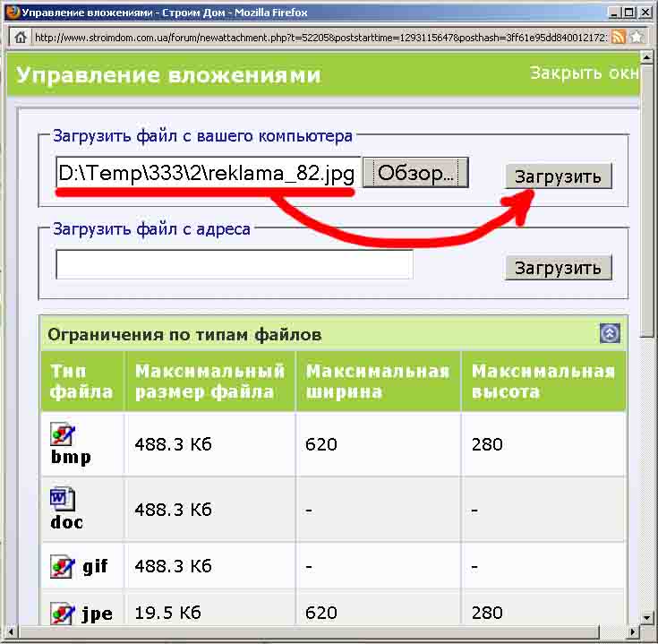Click the doc file type icon
The image size is (658, 644).
tap(63, 499)
